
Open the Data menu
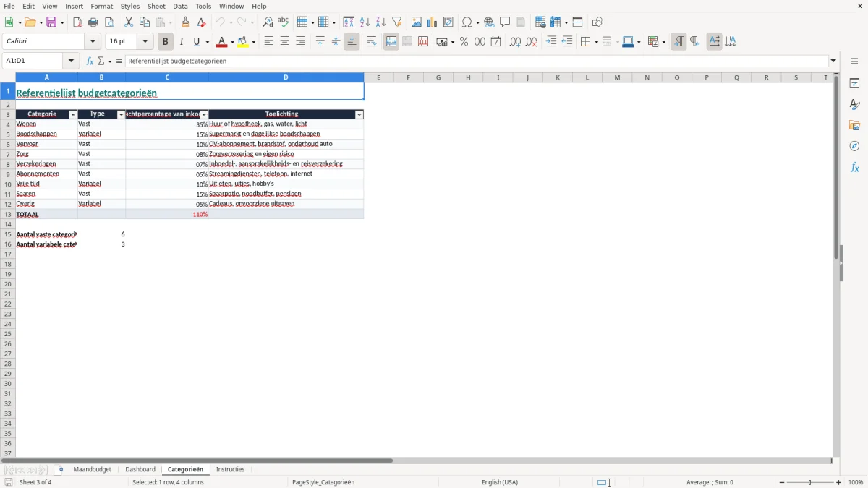pos(180,6)
